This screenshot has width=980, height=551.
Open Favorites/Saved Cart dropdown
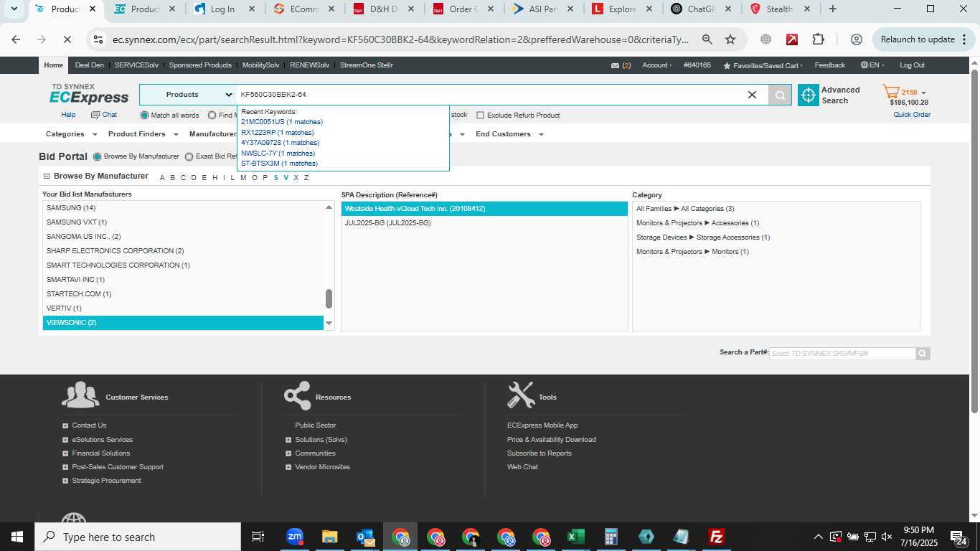pos(763,65)
